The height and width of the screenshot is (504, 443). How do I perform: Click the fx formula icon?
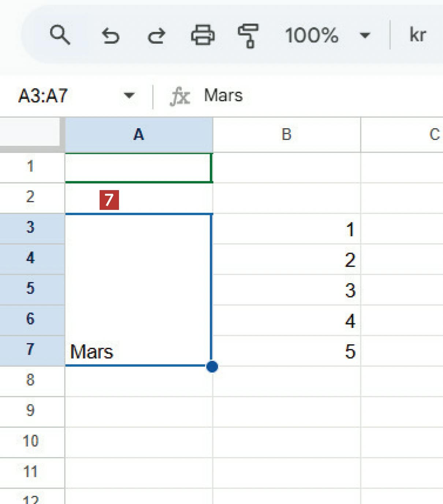[x=180, y=97]
